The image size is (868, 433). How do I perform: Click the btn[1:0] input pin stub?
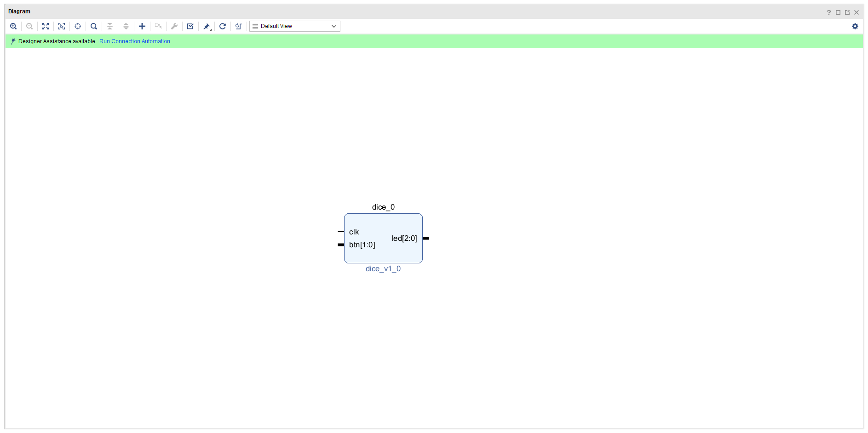(x=341, y=245)
